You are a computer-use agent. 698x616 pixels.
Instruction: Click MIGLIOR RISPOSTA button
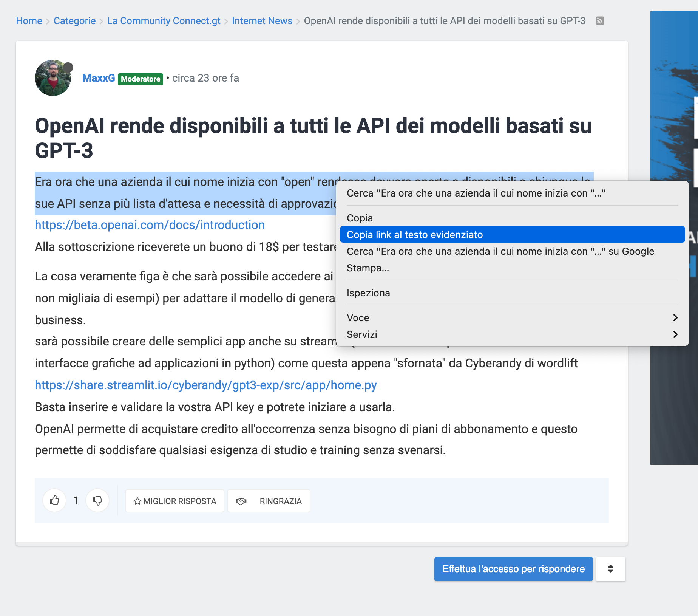point(174,501)
